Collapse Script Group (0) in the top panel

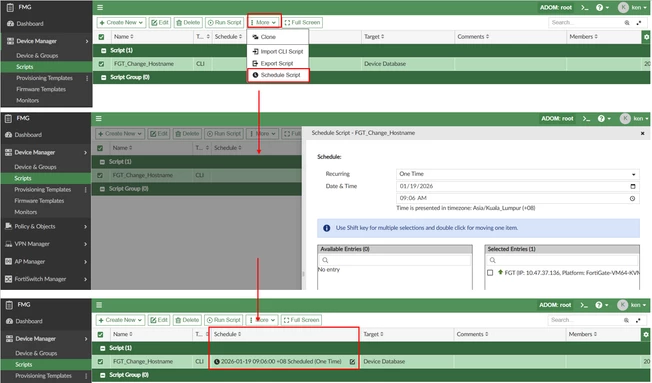(x=104, y=77)
